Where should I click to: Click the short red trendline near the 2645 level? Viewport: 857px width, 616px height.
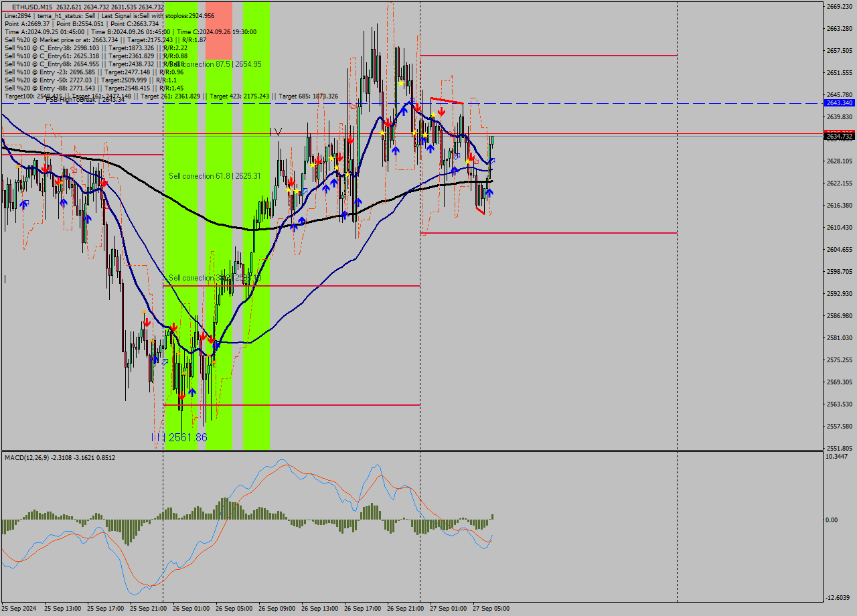pyautogui.click(x=446, y=100)
